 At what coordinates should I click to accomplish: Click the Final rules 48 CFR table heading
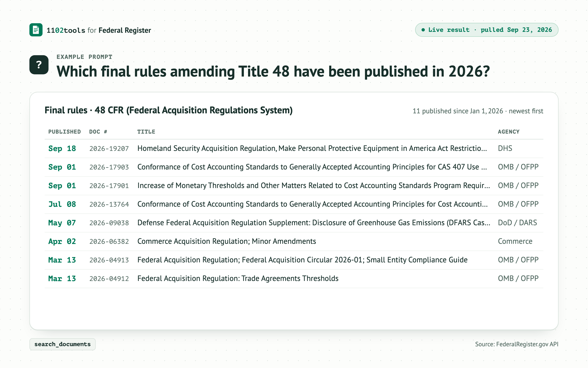[169, 110]
